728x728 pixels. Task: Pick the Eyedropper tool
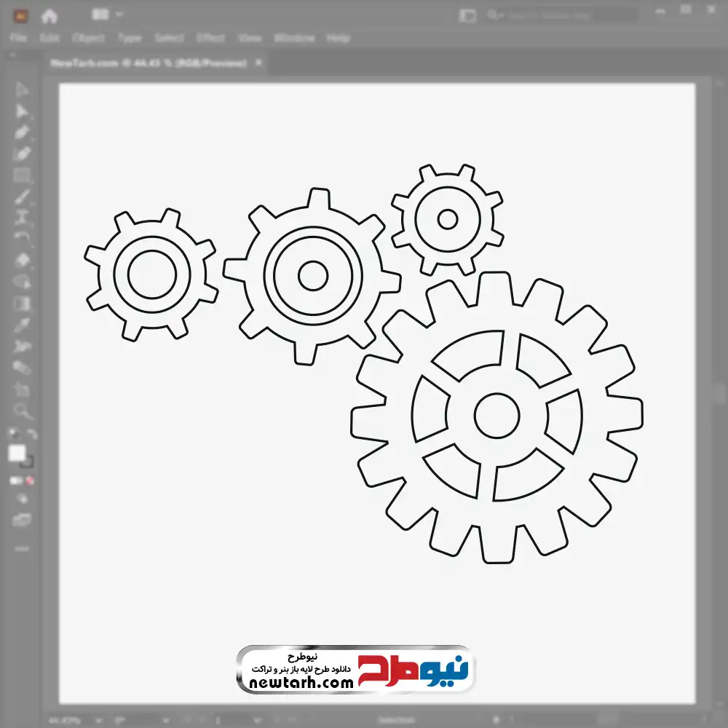coord(22,325)
